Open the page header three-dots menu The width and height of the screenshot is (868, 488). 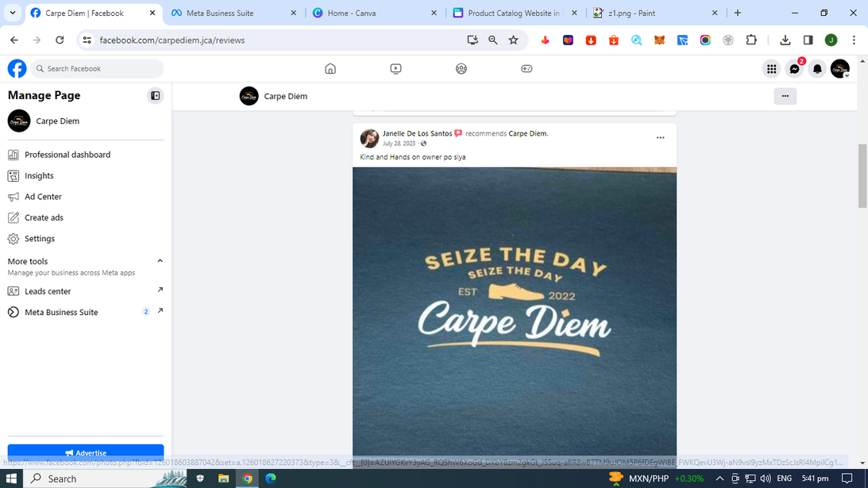click(x=785, y=96)
